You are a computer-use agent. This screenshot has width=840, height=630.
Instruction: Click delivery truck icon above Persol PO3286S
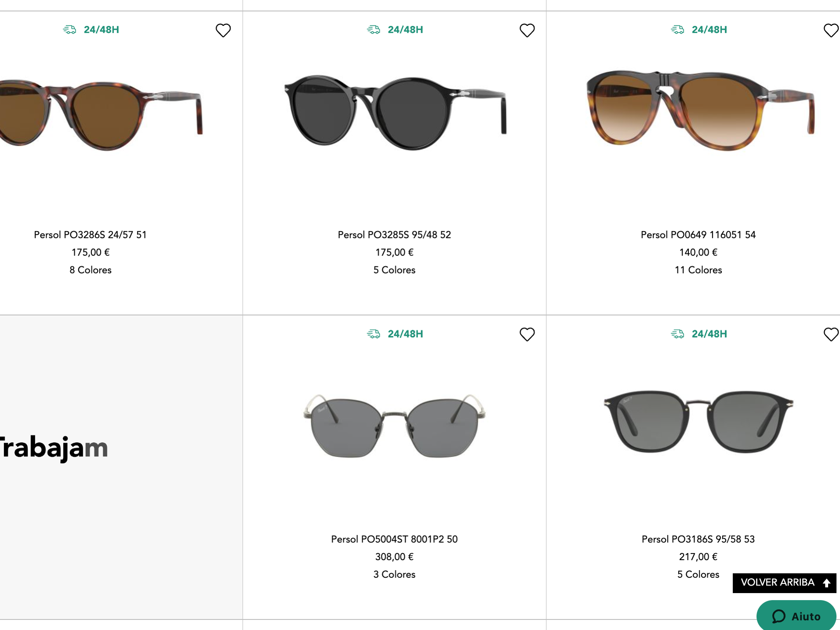(x=69, y=29)
